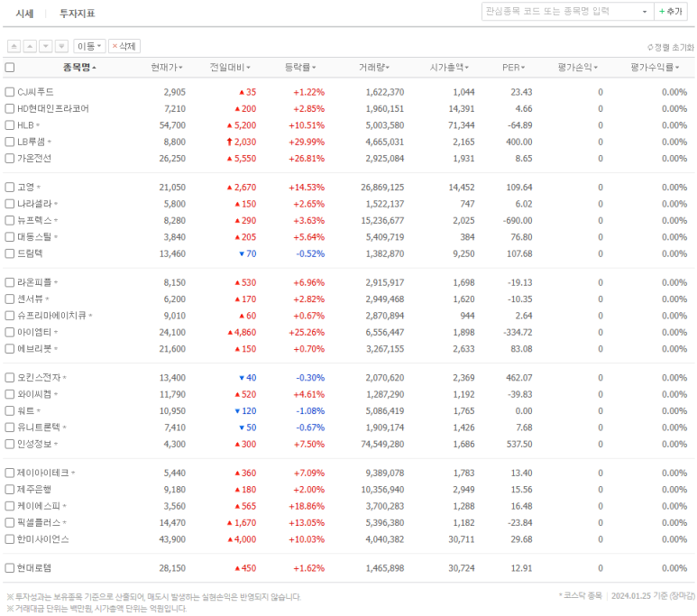Sort by 전일대비 column header
The width and height of the screenshot is (697, 616).
tap(230, 68)
